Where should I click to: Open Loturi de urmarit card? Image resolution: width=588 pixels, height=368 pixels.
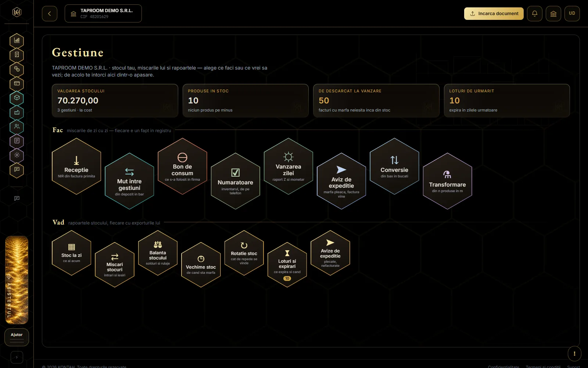[507, 101]
